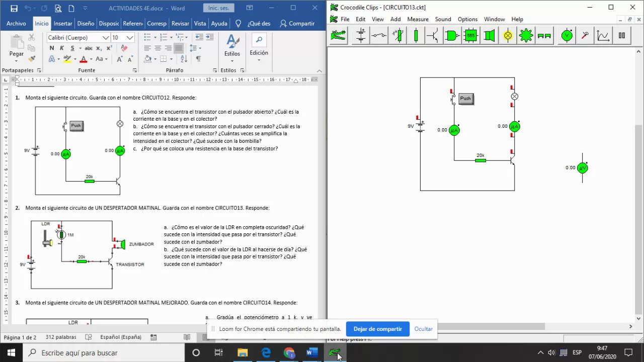Screen dimensions: 644x362
Task: Toggle justify alignment in Word
Action: (x=179, y=48)
